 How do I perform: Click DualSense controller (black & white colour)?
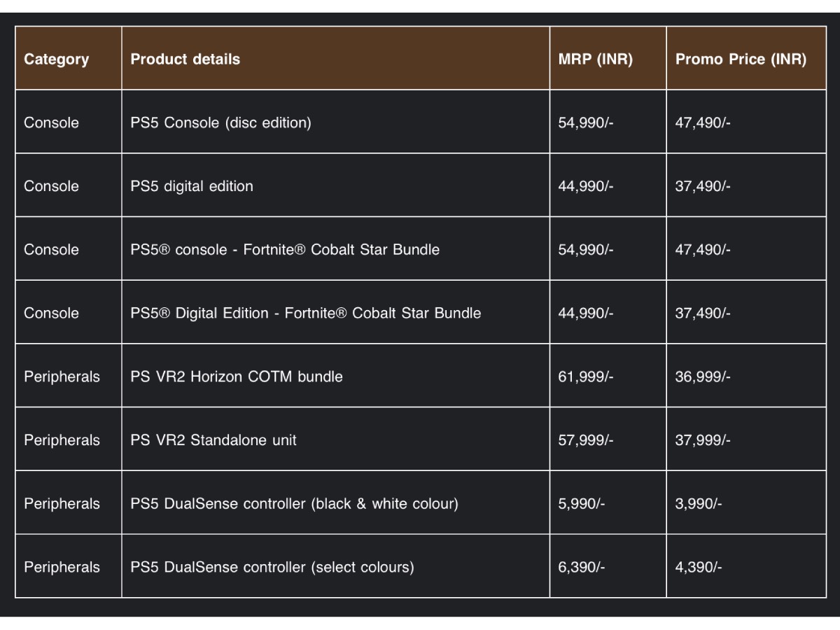click(294, 504)
